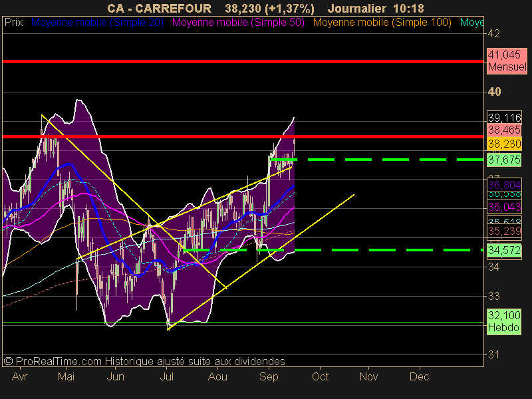Click the orange "38,230" last price label

point(504,144)
